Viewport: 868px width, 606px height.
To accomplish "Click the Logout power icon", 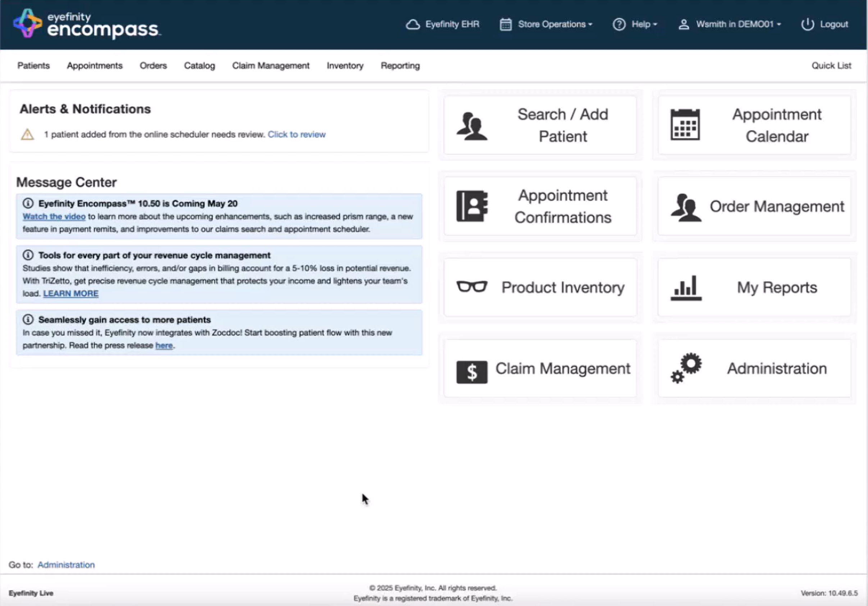I will click(x=807, y=24).
